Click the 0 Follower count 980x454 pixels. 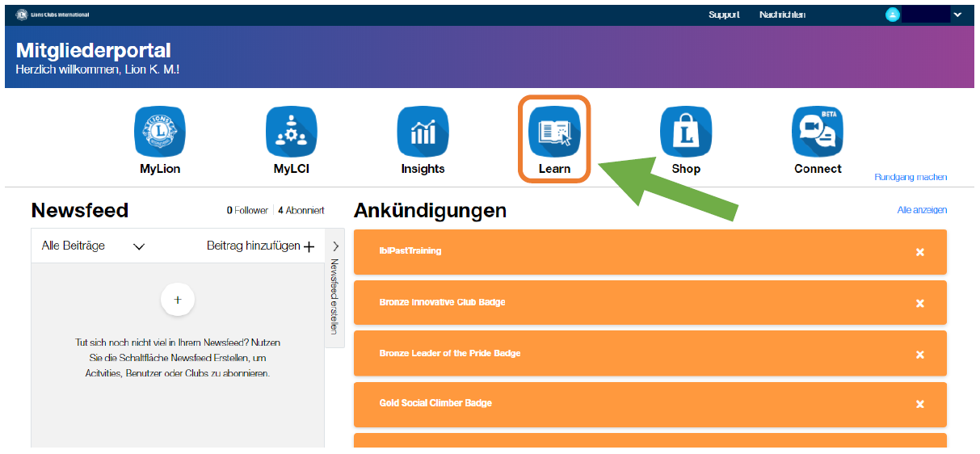click(247, 210)
